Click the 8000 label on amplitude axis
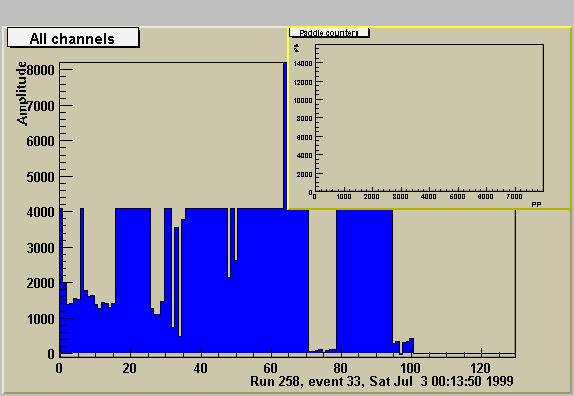 click(40, 70)
